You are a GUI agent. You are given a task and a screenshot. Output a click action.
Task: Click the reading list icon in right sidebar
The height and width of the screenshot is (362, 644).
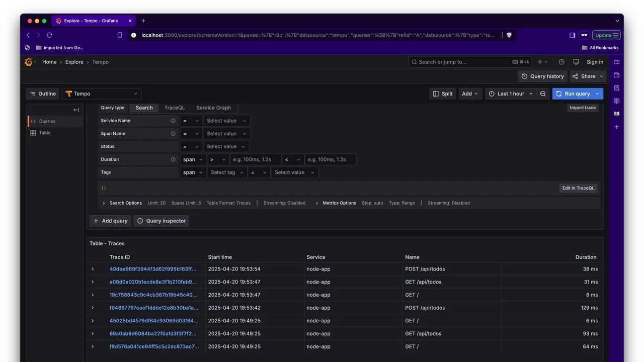[617, 101]
